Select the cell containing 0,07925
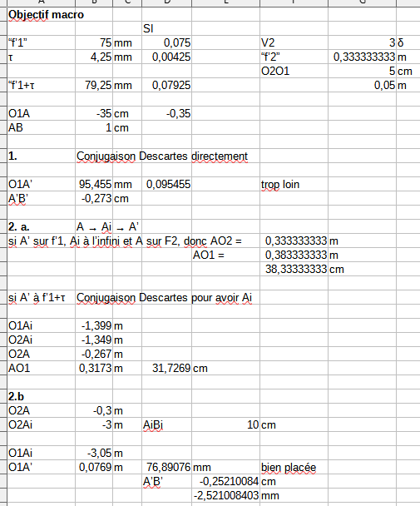Screen dimensions: 420x506 pyautogui.click(x=166, y=85)
